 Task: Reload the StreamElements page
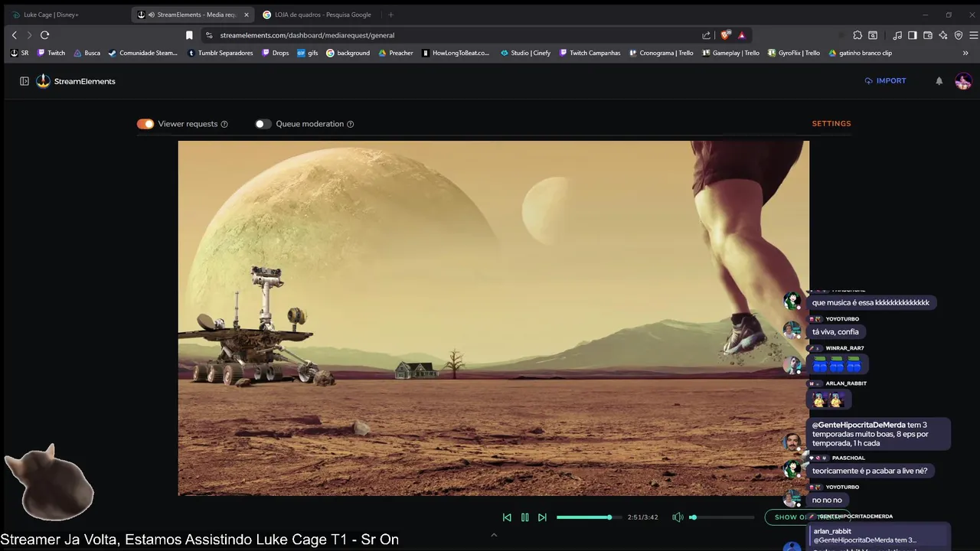point(44,35)
